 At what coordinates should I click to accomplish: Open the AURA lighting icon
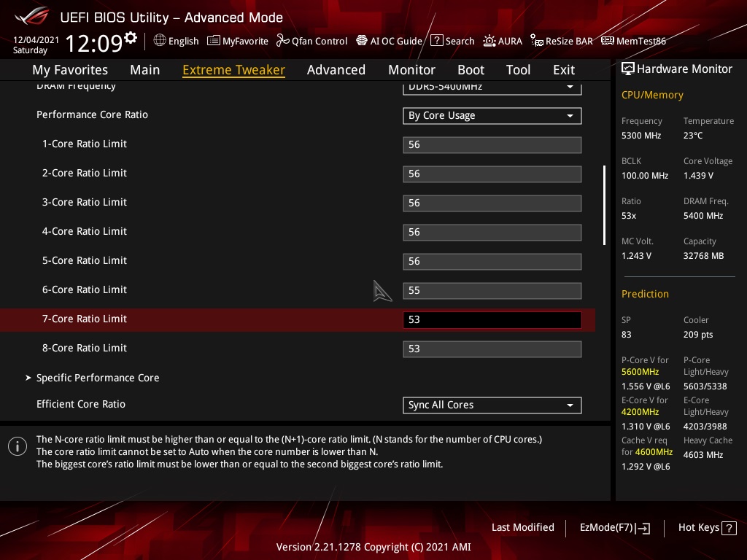coord(489,41)
